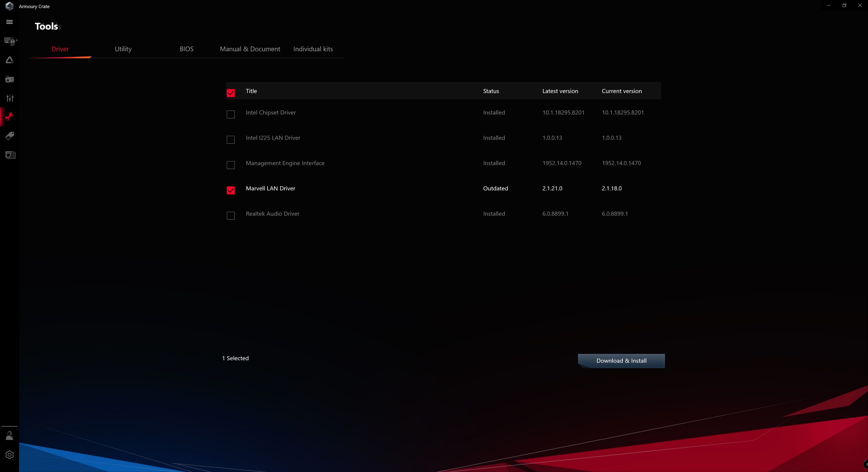
Task: Open the Individual kits tab
Action: click(x=313, y=49)
